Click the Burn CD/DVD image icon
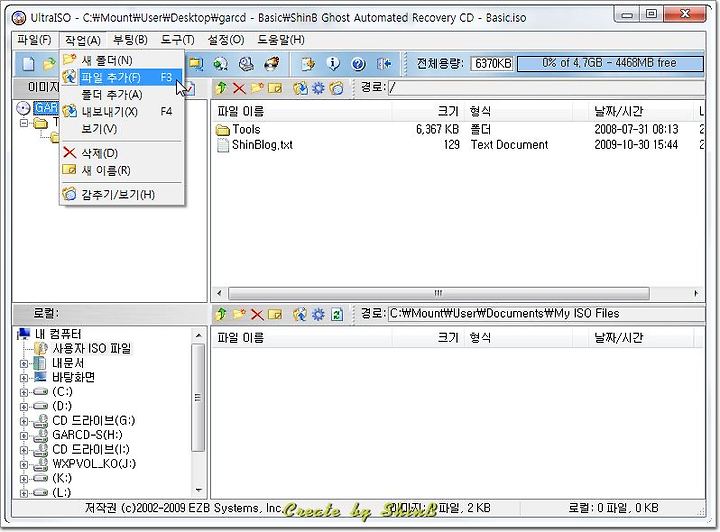 pos(272,64)
